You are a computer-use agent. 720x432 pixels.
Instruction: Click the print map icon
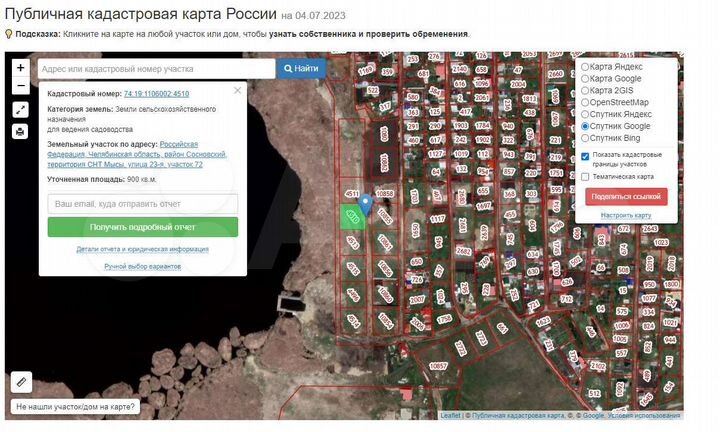pyautogui.click(x=20, y=132)
